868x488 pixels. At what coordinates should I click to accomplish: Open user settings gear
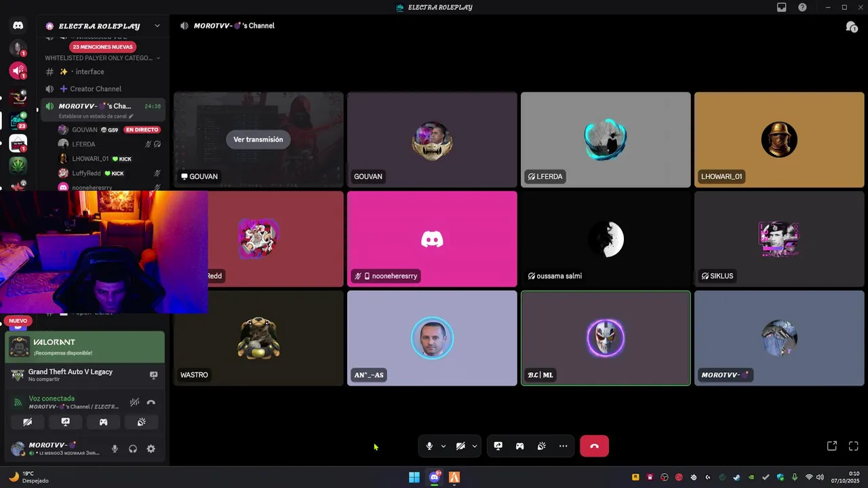151,449
